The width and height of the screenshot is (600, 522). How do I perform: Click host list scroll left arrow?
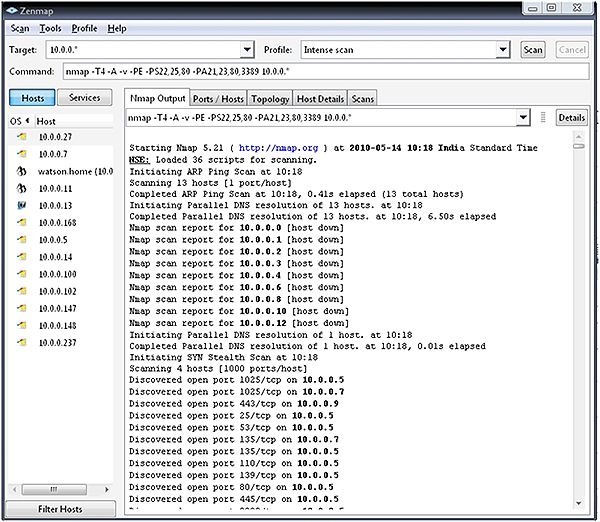point(15,489)
